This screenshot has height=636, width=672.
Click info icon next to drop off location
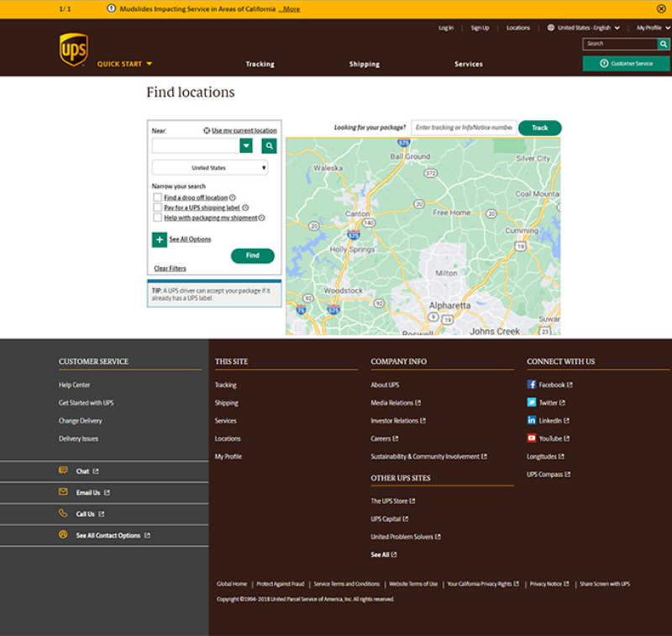pyautogui.click(x=233, y=197)
